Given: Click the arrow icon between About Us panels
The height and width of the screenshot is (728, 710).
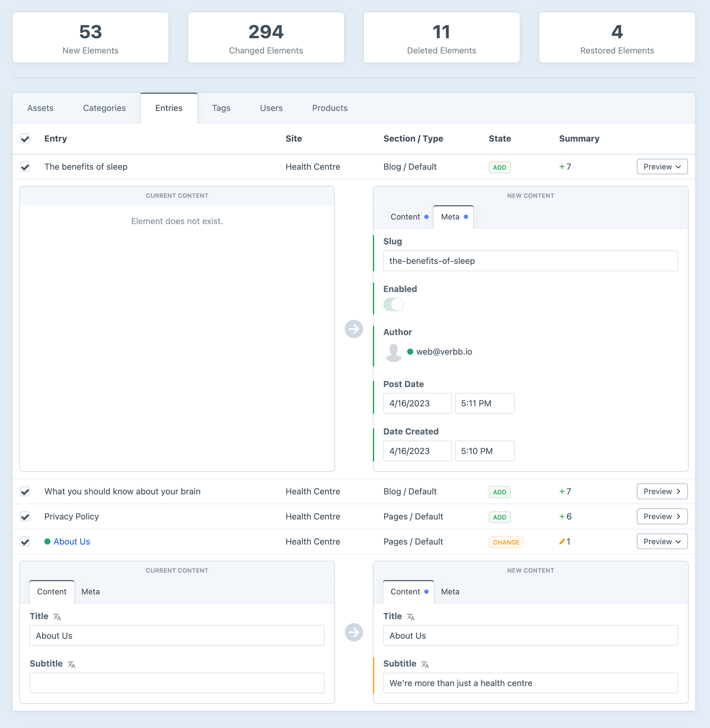Looking at the screenshot, I should [354, 632].
